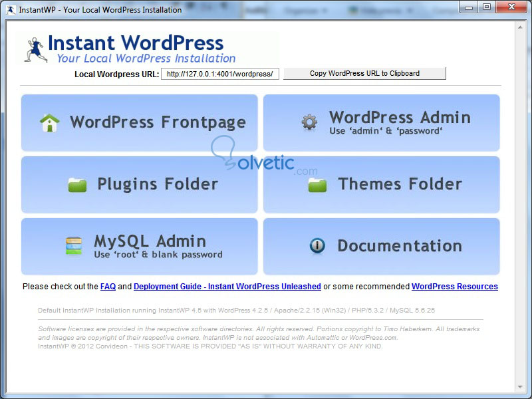
Task: Maximize the InstantWP window
Action: tap(487, 7)
